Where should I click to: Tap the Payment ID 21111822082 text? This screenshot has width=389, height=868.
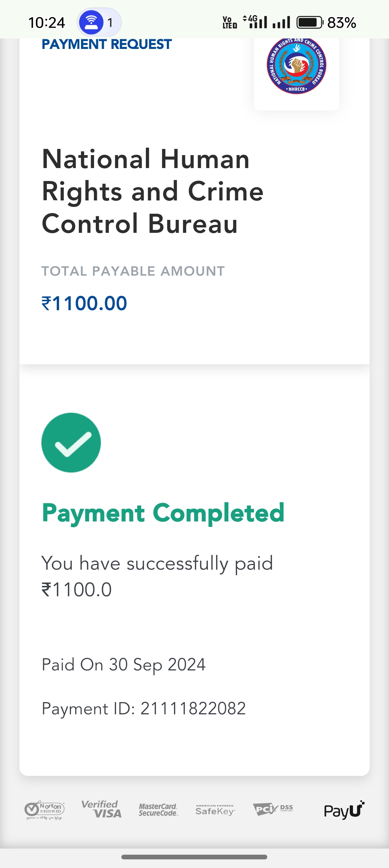(144, 709)
